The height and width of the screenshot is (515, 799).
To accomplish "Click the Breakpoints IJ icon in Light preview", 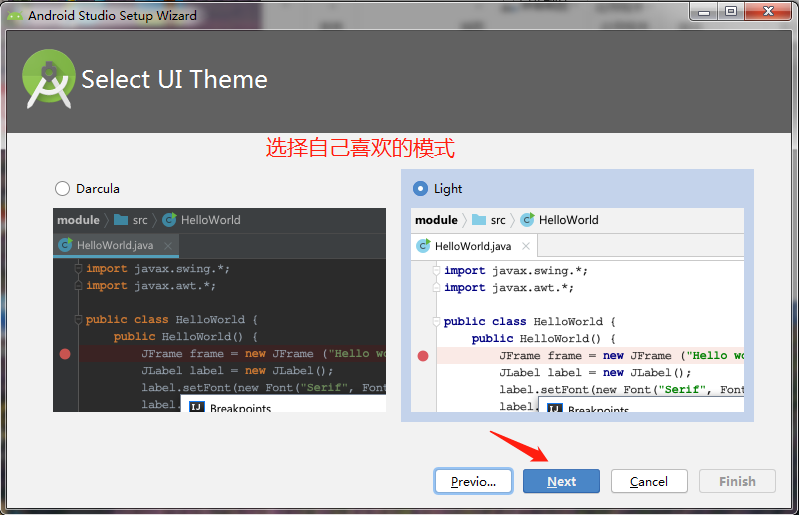I will pyautogui.click(x=555, y=408).
